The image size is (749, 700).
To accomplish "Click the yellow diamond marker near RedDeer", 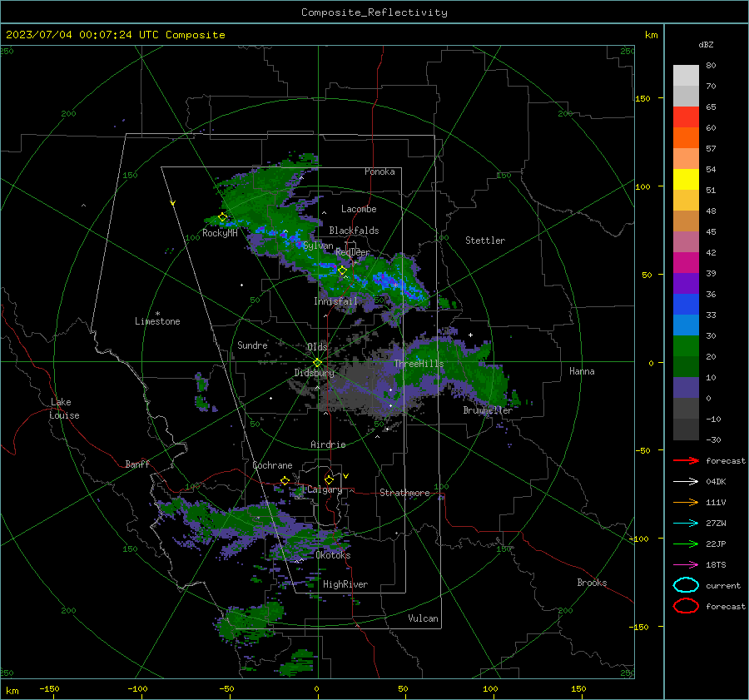I will click(x=342, y=271).
